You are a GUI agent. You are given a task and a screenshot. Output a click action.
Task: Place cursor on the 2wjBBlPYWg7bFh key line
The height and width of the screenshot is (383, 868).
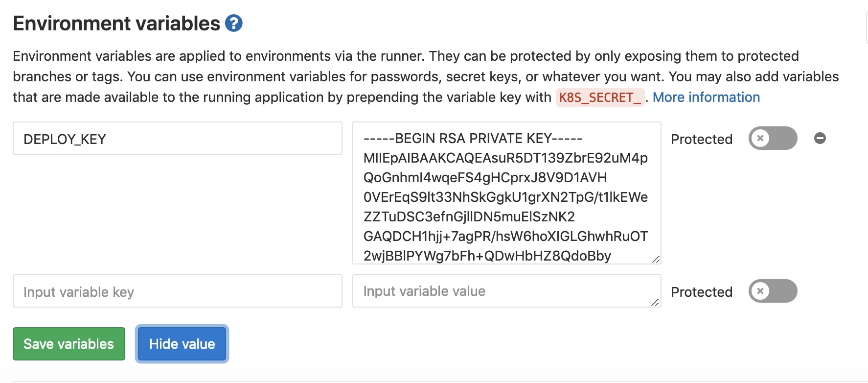point(487,256)
